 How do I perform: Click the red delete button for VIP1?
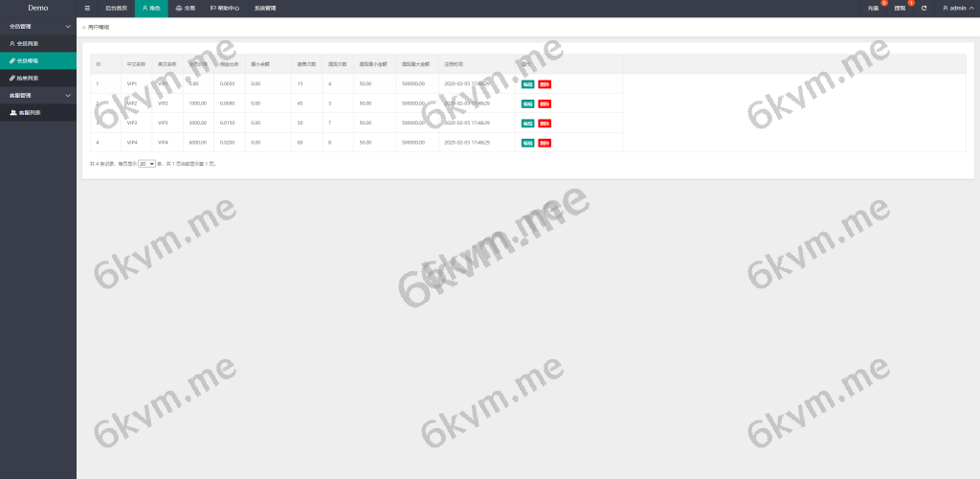click(x=545, y=84)
